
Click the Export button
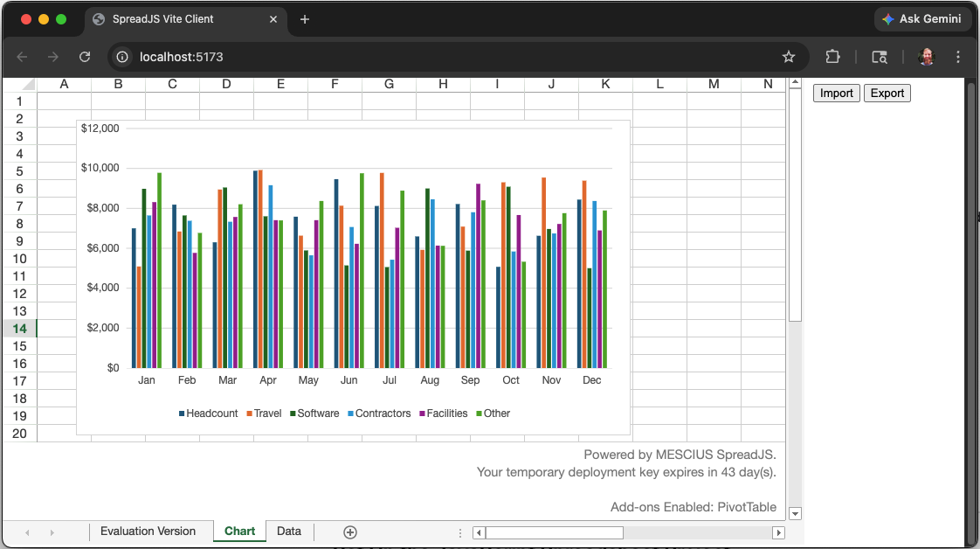[887, 93]
